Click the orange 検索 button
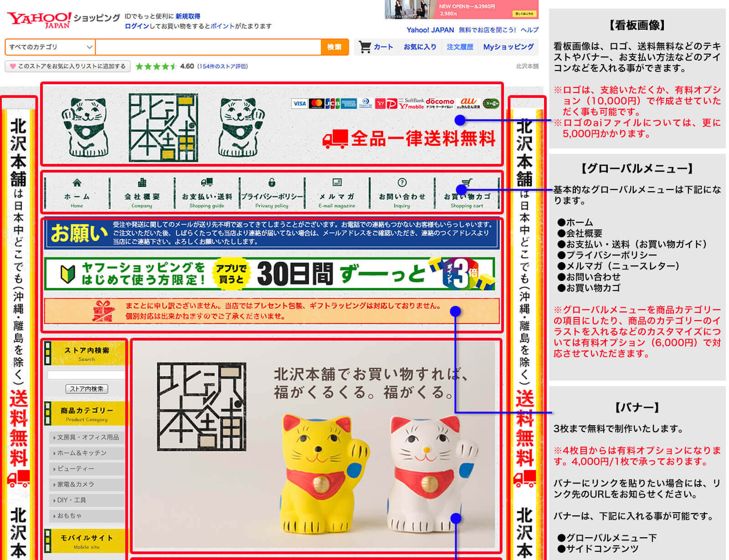This screenshot has height=560, width=729. [334, 47]
